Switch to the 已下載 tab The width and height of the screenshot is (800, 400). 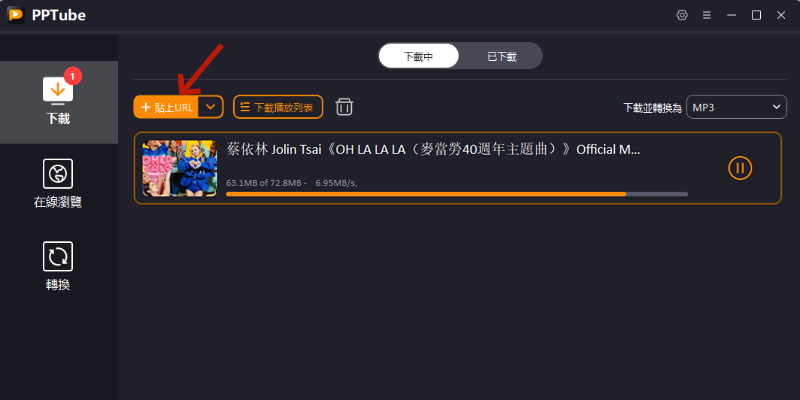(501, 56)
